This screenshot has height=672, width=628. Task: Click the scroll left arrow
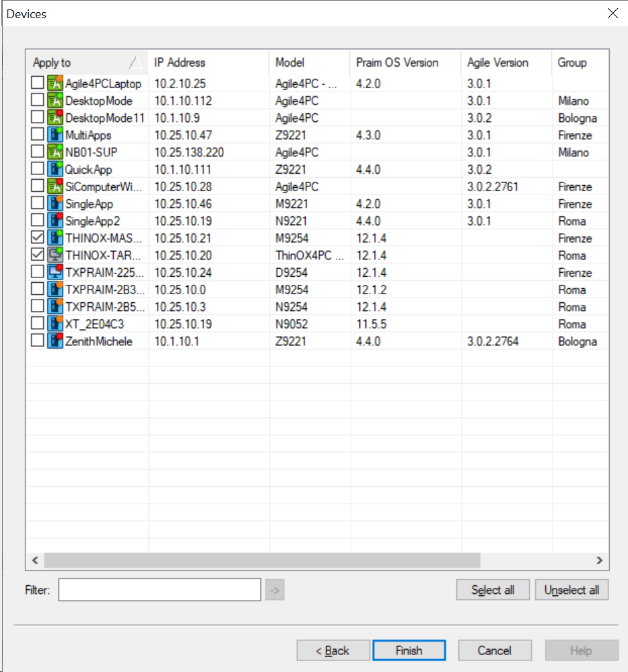point(35,560)
